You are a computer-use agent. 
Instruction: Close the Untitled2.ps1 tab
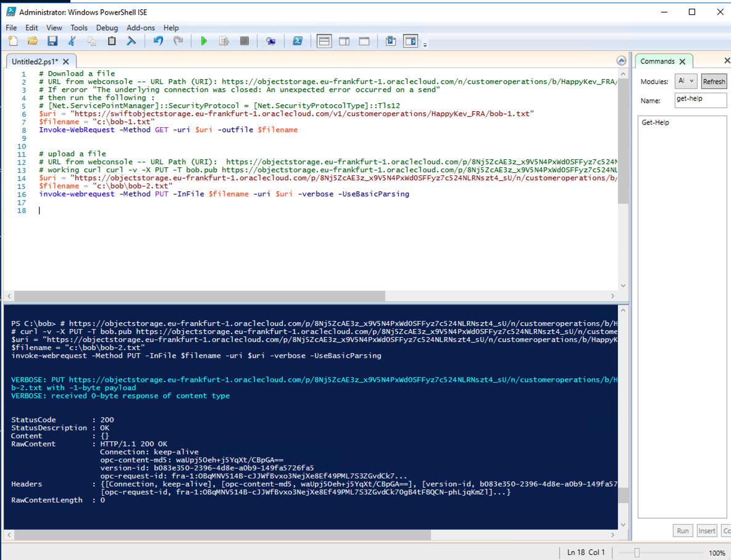(65, 62)
